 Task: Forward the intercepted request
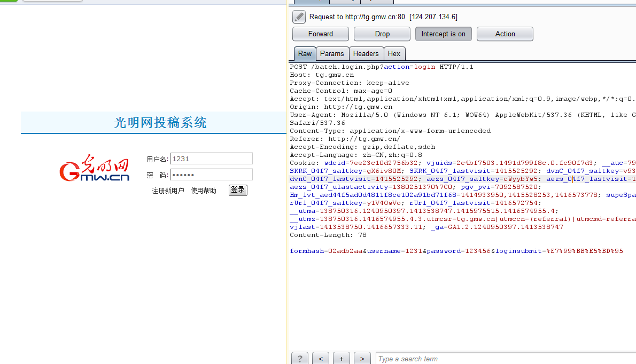pyautogui.click(x=321, y=34)
